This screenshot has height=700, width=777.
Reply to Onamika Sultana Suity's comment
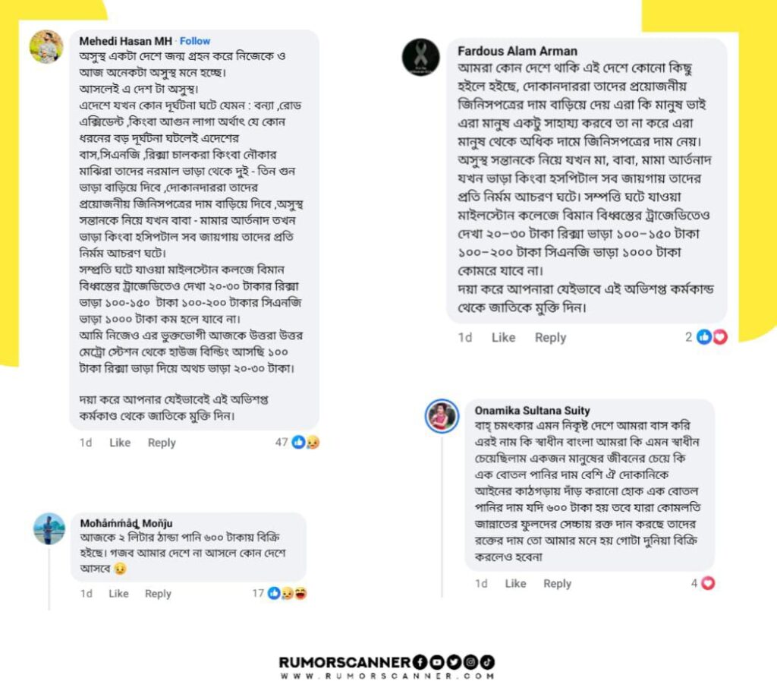557,584
